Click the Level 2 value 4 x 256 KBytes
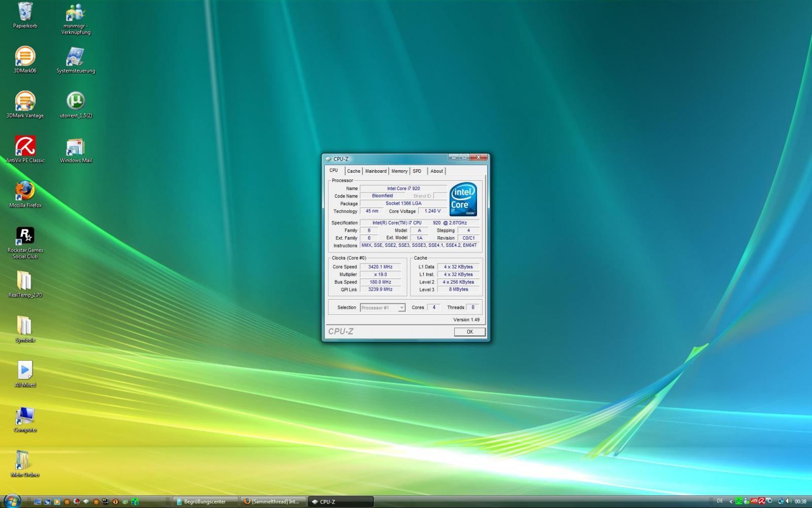 (458, 282)
